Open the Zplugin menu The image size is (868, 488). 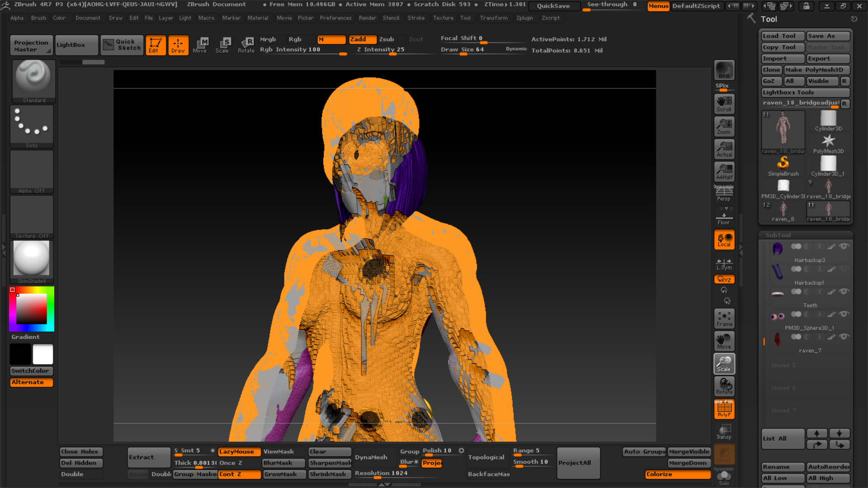pos(524,18)
